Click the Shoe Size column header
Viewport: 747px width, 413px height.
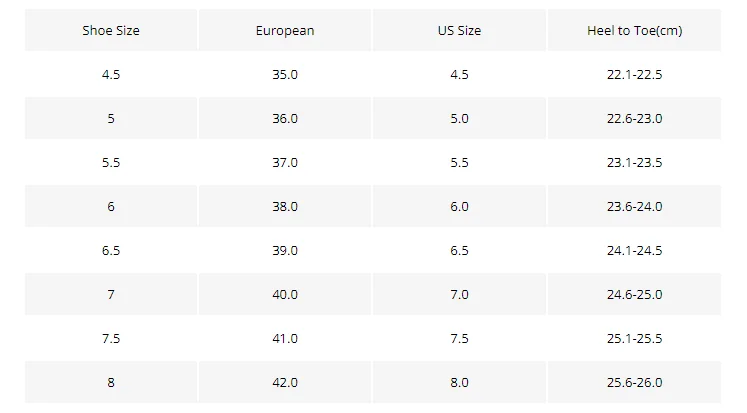111,30
